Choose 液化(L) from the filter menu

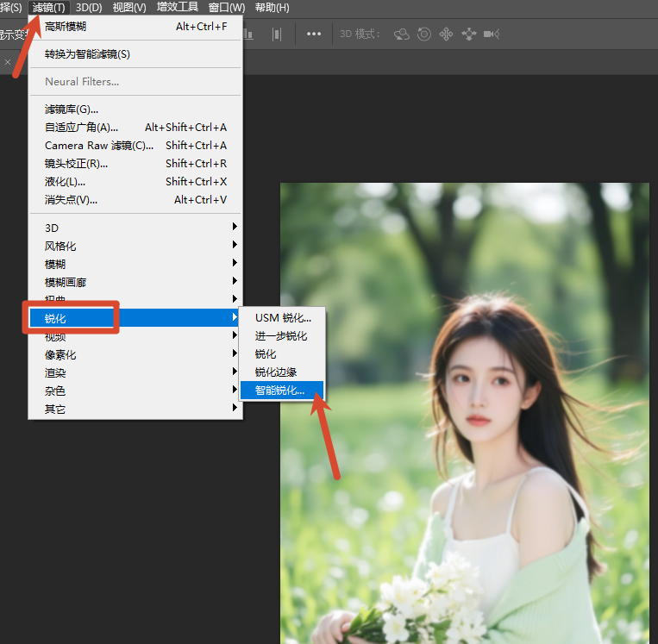click(x=65, y=182)
